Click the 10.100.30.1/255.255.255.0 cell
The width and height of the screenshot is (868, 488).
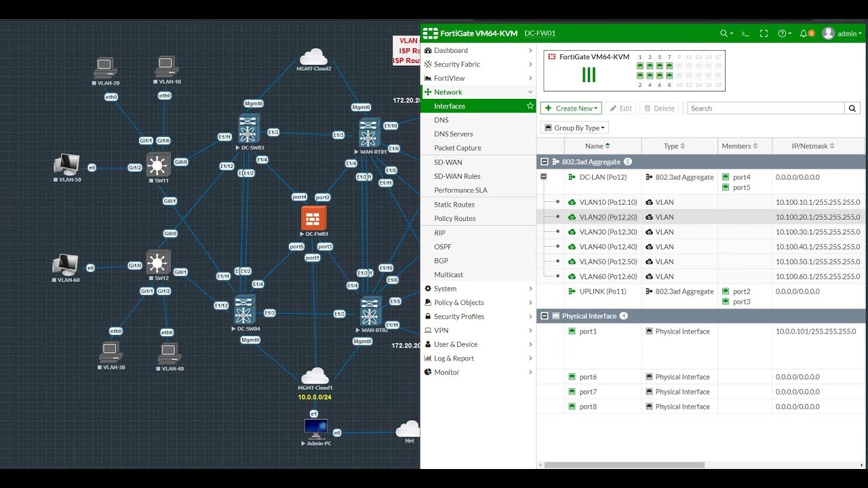point(818,232)
